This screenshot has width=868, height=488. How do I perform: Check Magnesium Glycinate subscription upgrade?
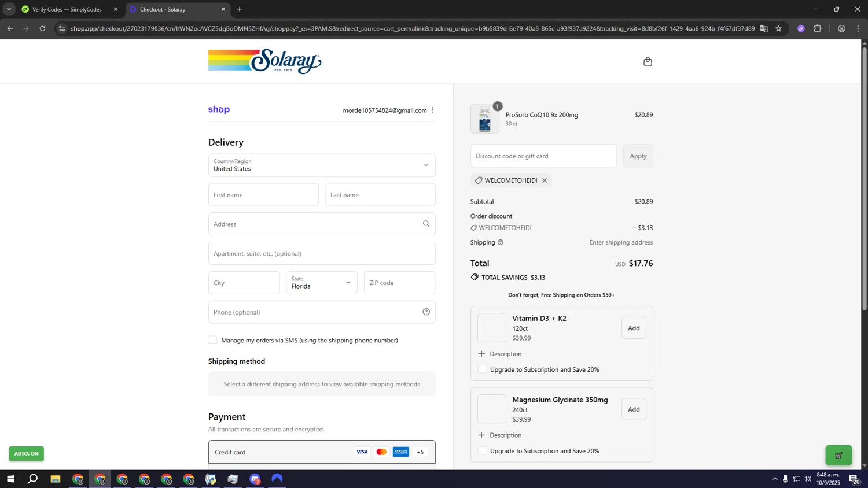[x=482, y=450]
